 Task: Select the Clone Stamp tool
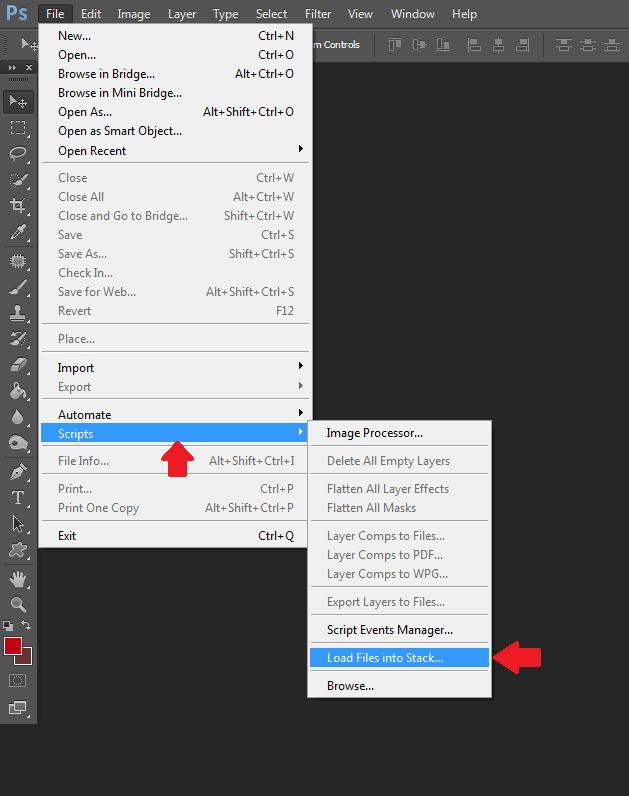tap(18, 313)
